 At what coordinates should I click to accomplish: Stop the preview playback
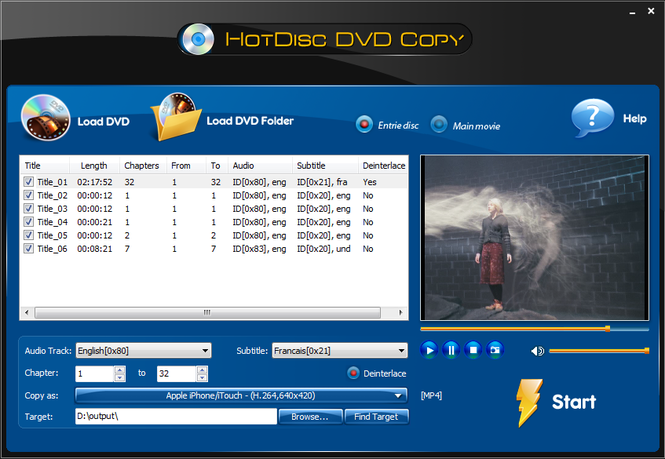point(473,350)
